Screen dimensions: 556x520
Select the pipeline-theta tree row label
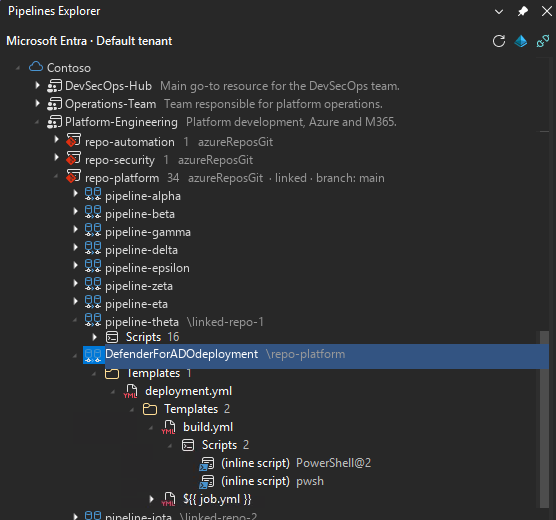142,322
